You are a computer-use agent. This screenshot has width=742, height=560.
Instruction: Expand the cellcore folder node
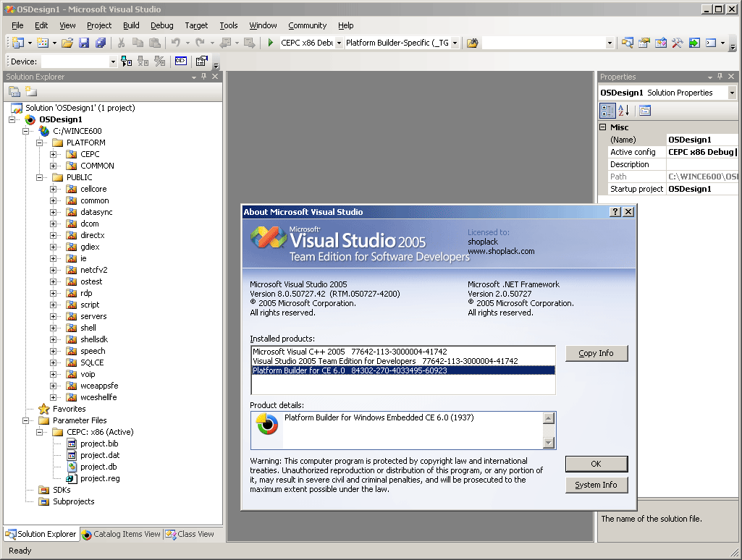tap(53, 189)
